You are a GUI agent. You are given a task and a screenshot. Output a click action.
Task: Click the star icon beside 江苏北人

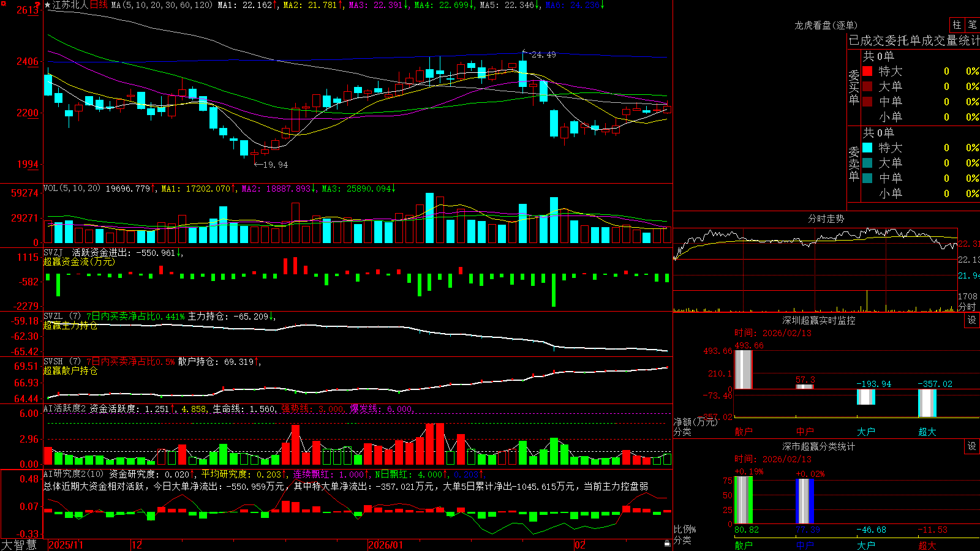47,5
